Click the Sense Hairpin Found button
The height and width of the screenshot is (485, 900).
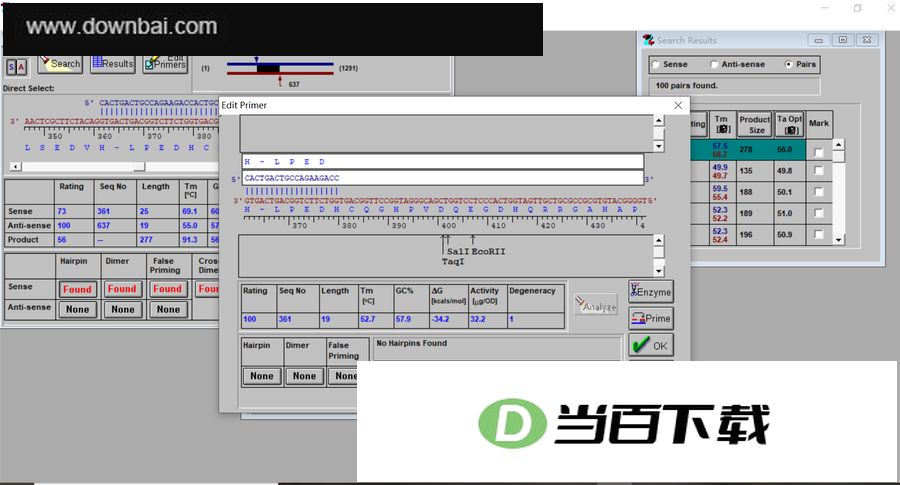(77, 289)
